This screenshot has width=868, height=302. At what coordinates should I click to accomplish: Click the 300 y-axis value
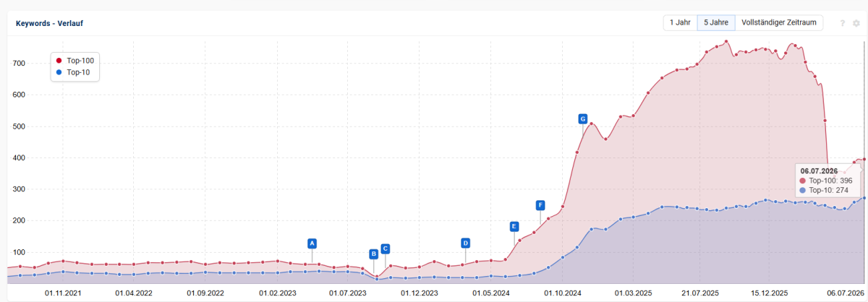18,189
